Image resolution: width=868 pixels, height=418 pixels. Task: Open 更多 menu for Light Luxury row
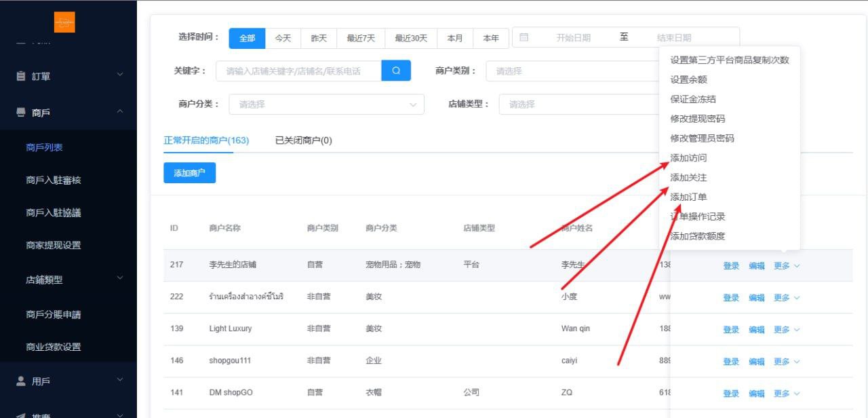pos(786,330)
